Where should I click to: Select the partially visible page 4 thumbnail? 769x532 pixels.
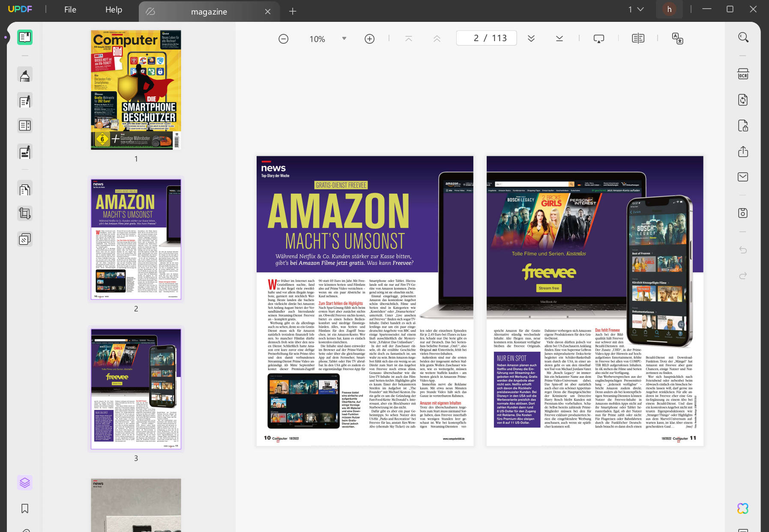tap(136, 505)
